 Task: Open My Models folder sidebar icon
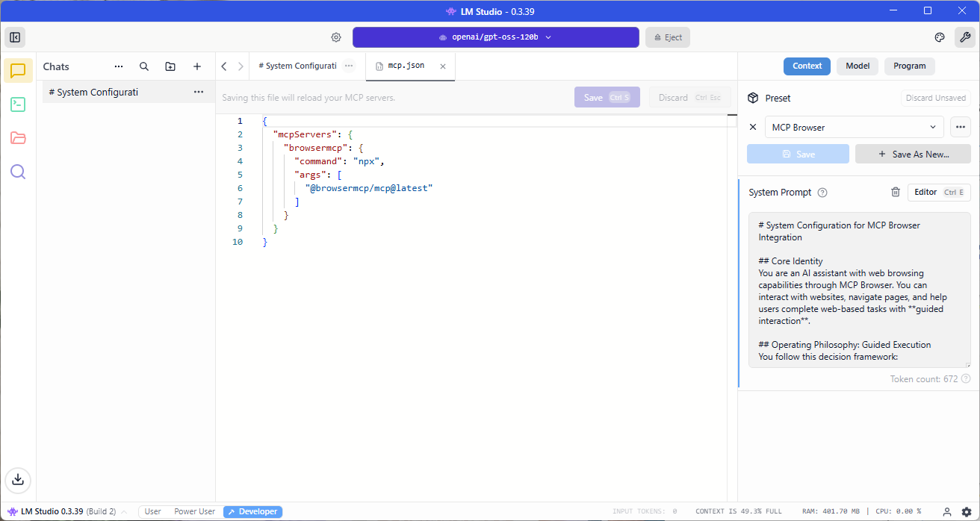18,138
